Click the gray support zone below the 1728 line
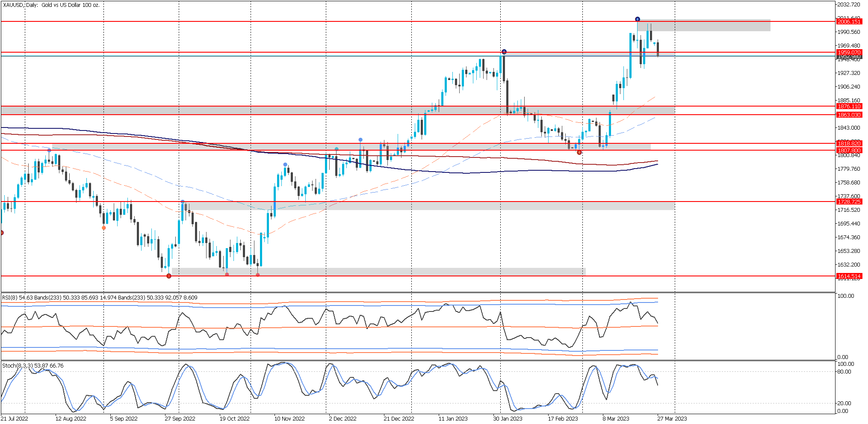 [x=428, y=206]
